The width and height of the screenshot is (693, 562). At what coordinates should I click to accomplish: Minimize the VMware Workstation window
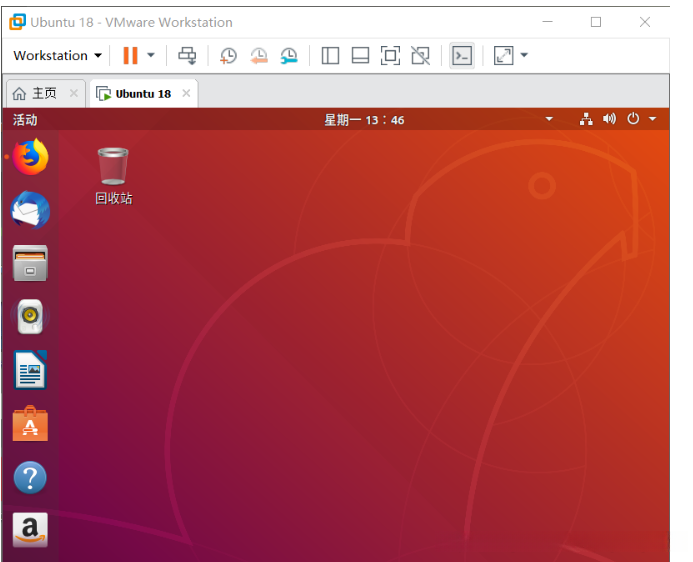point(548,22)
